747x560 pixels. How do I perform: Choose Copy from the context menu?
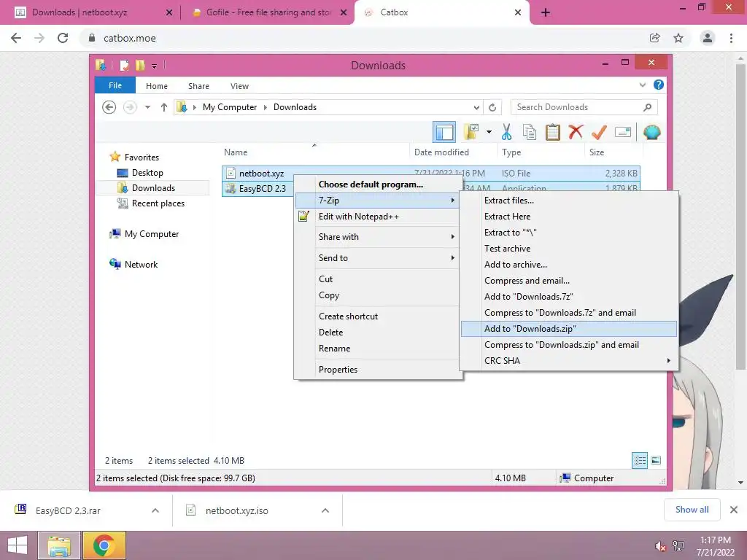pos(379,295)
